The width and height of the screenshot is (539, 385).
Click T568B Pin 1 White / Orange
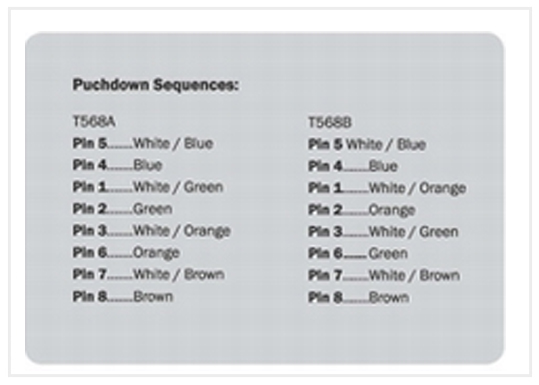pos(387,188)
